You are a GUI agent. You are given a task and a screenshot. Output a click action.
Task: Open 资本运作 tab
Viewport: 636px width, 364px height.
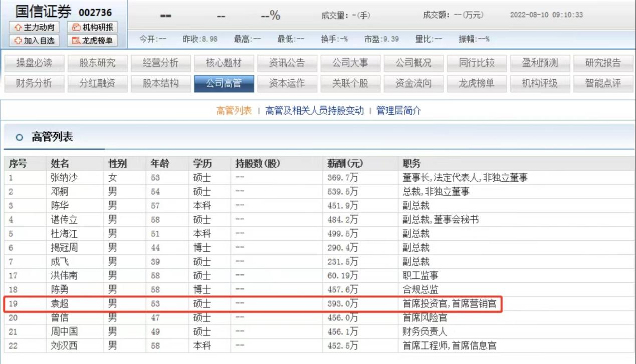tap(287, 84)
